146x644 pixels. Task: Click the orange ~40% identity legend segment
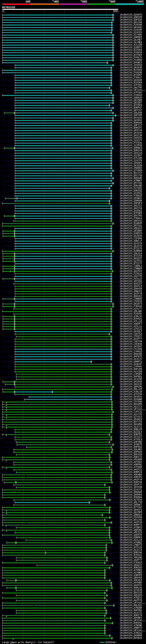click(x=45, y=4)
